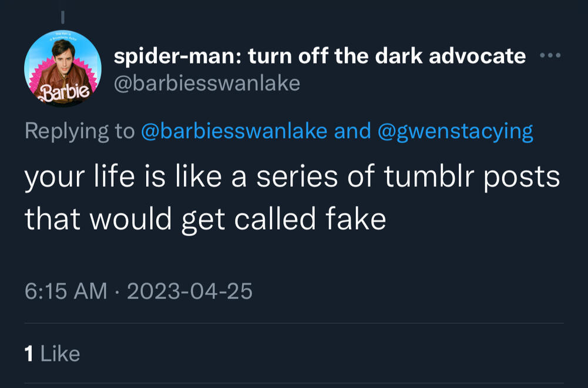Click the word 'and' between the mentions
This screenshot has width=588, height=388.
[x=352, y=131]
